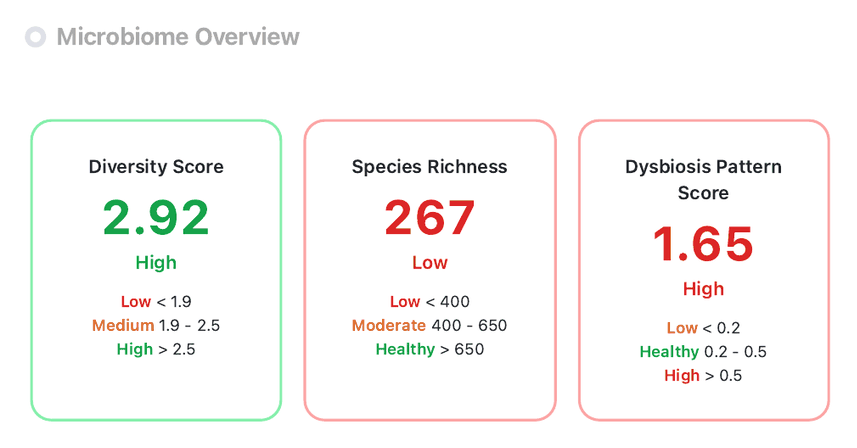Click the 'Healthy 0.2 - 0.5' range line
Image resolution: width=857 pixels, height=448 pixels.
703,352
